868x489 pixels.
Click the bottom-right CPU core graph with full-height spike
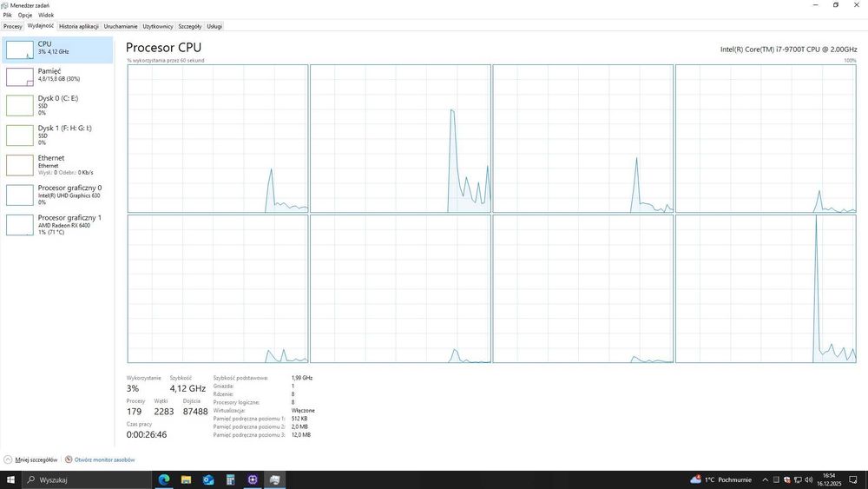point(766,288)
